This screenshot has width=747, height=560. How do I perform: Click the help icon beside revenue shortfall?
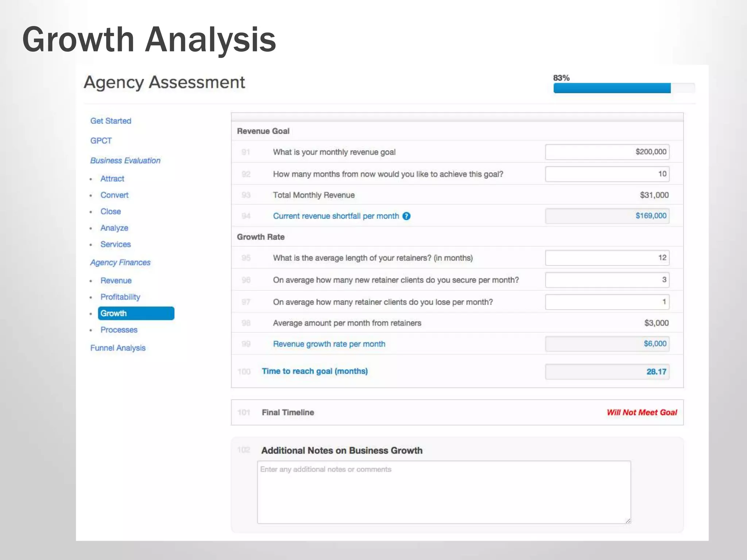click(x=406, y=216)
